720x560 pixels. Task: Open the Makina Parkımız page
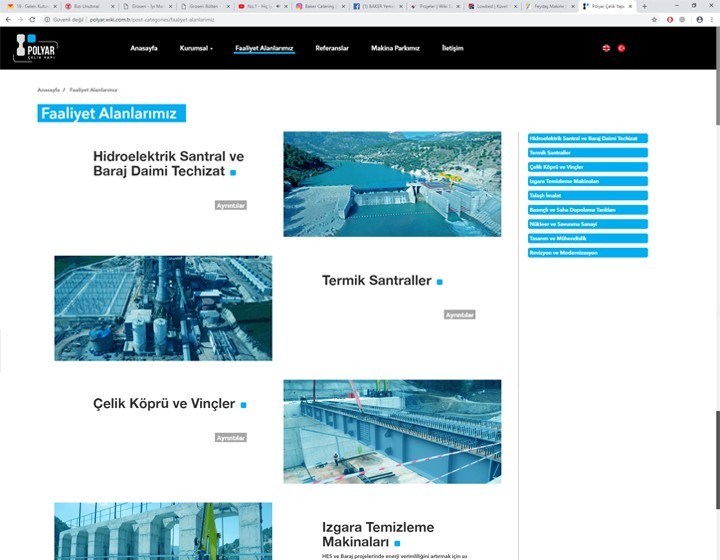[395, 48]
